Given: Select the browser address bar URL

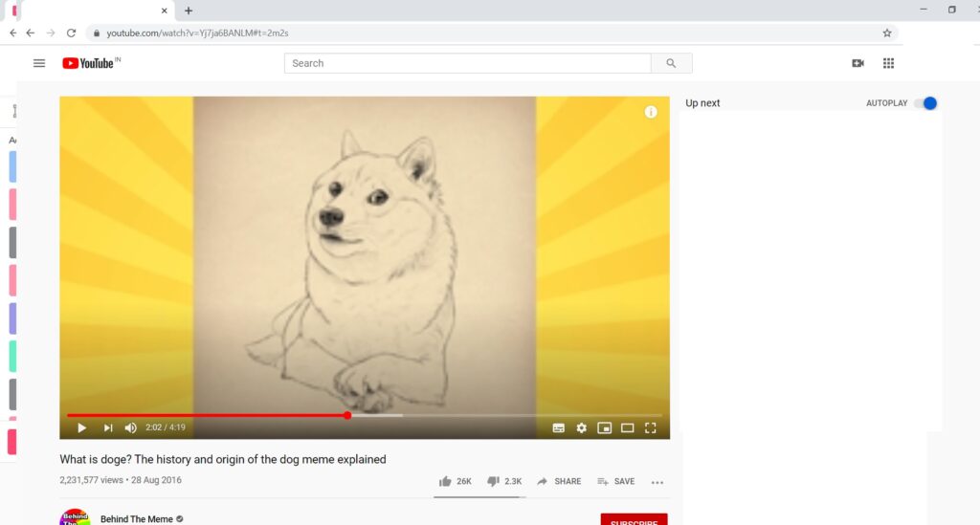Looking at the screenshot, I should (x=197, y=33).
